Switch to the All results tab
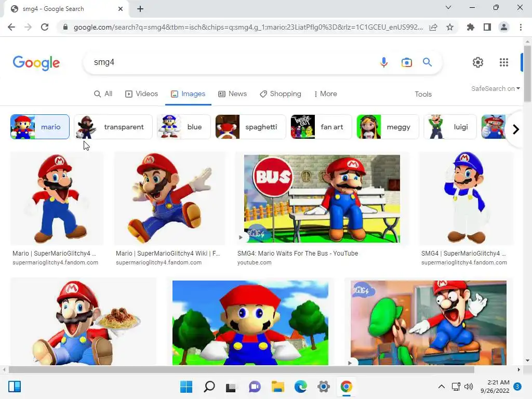Viewport: 532px width, 399px height. 103,94
